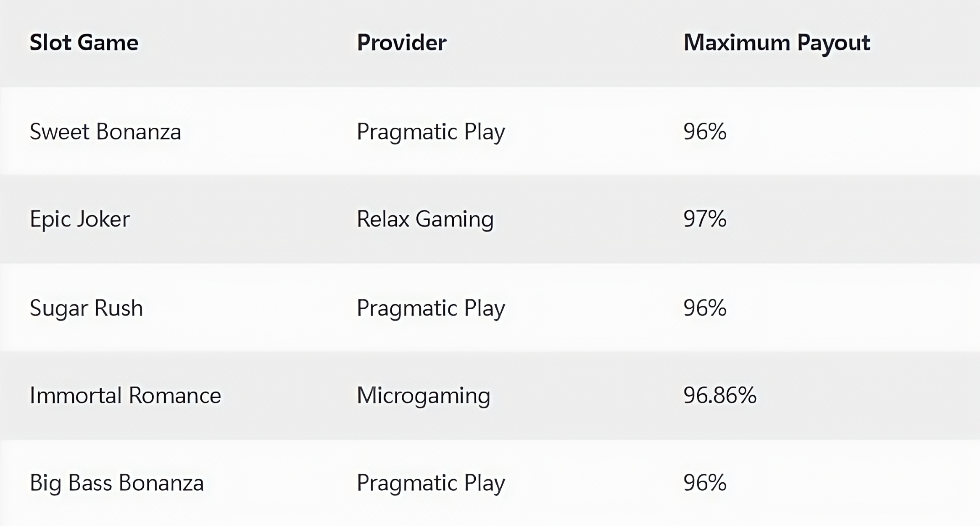Click the 96.86% payout value

[x=720, y=395]
